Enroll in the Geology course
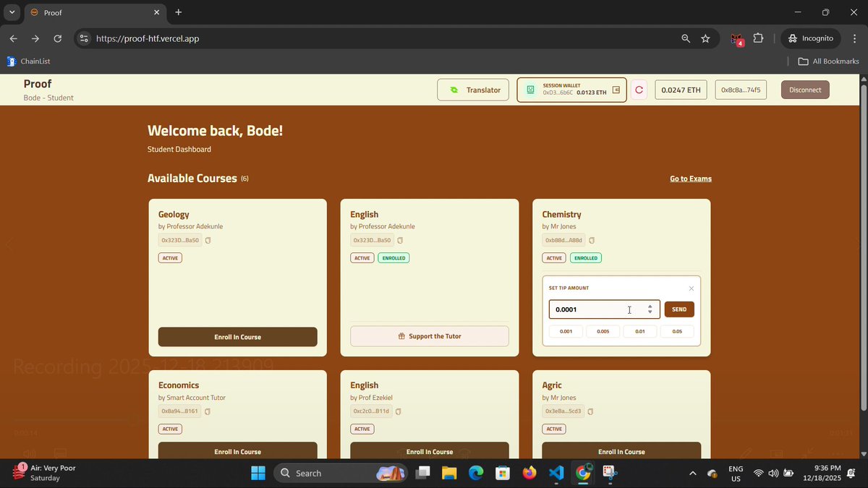 (237, 337)
